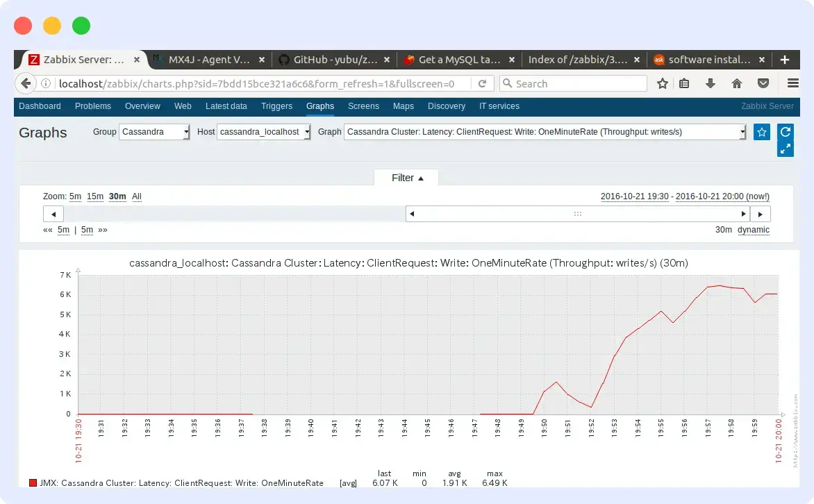Open Firefox downloads
The image size is (814, 504).
(x=710, y=83)
